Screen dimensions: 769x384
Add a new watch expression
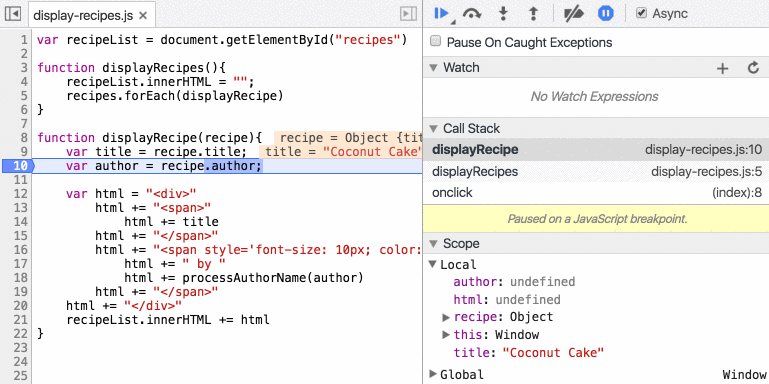(x=722, y=68)
